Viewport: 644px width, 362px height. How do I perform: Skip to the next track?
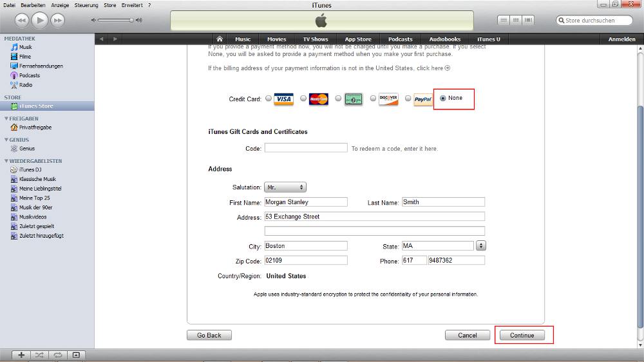(x=58, y=21)
